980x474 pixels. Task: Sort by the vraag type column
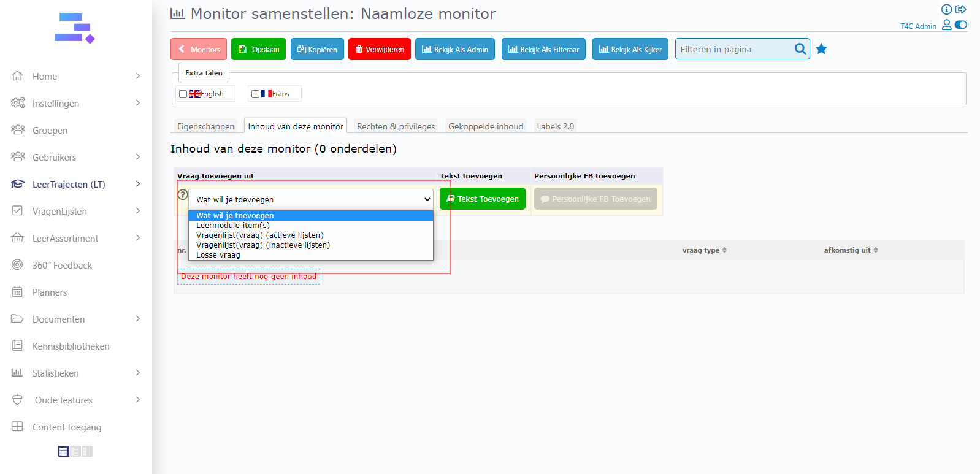(704, 250)
